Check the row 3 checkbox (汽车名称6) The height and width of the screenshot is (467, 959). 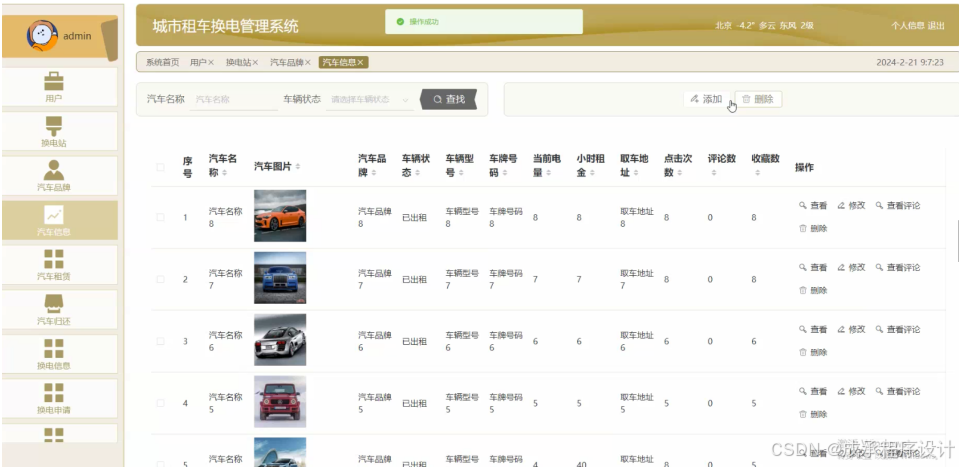pos(160,341)
